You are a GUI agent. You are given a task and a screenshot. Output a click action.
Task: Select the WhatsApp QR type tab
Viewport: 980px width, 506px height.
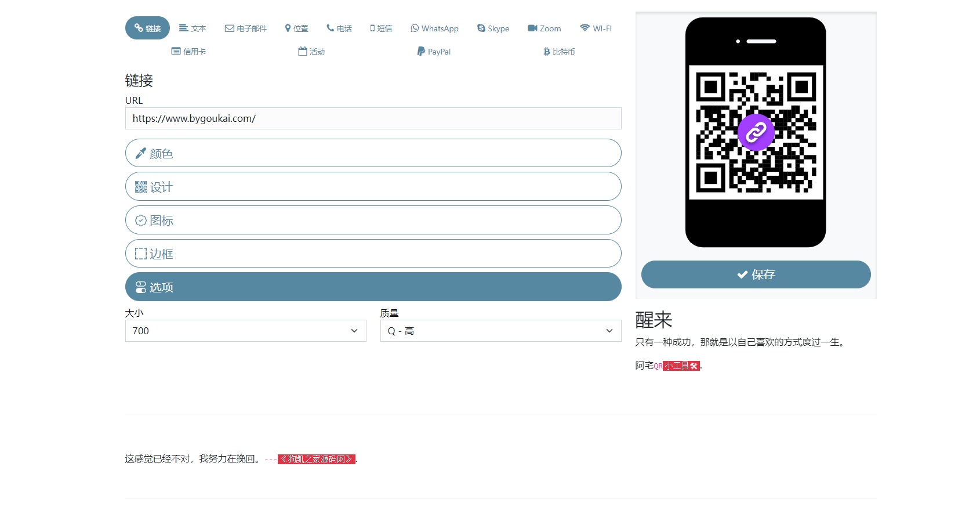click(434, 28)
